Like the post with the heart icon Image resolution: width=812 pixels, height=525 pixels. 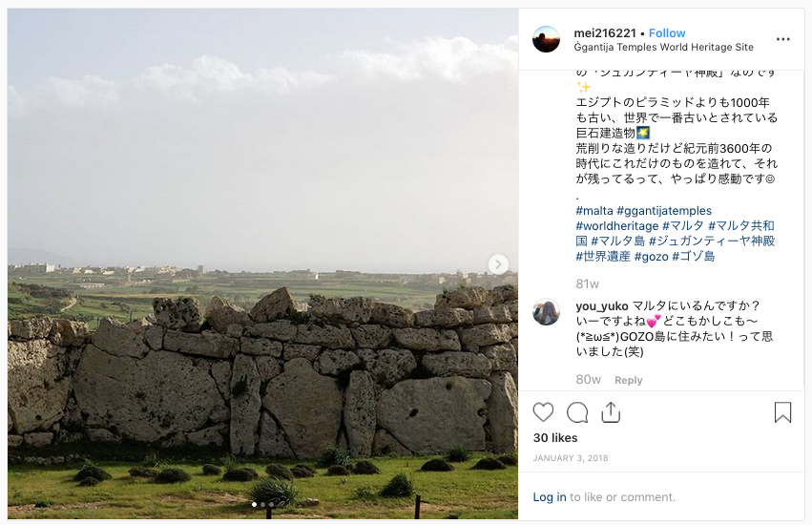click(543, 412)
